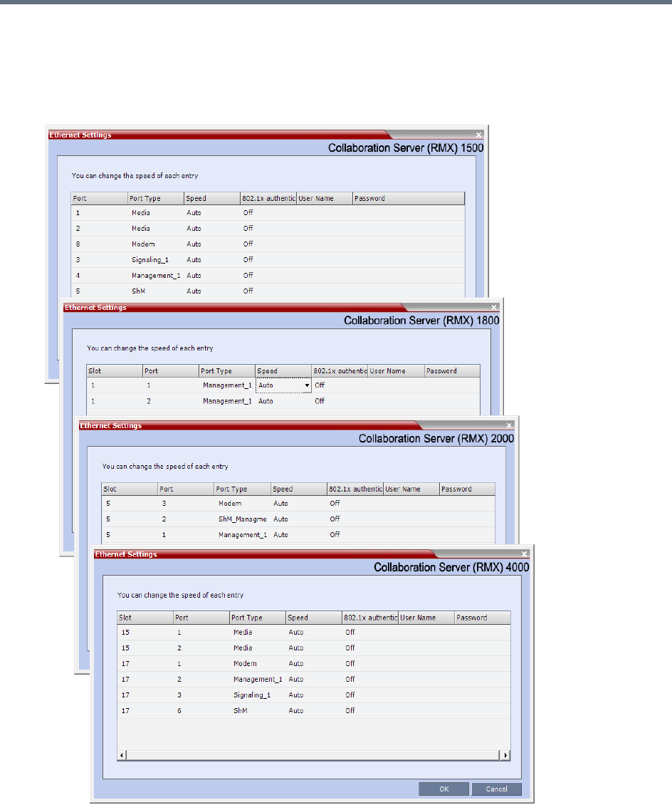Click the RMX 4000 horizontal scrollbar track

pyautogui.click(x=313, y=755)
